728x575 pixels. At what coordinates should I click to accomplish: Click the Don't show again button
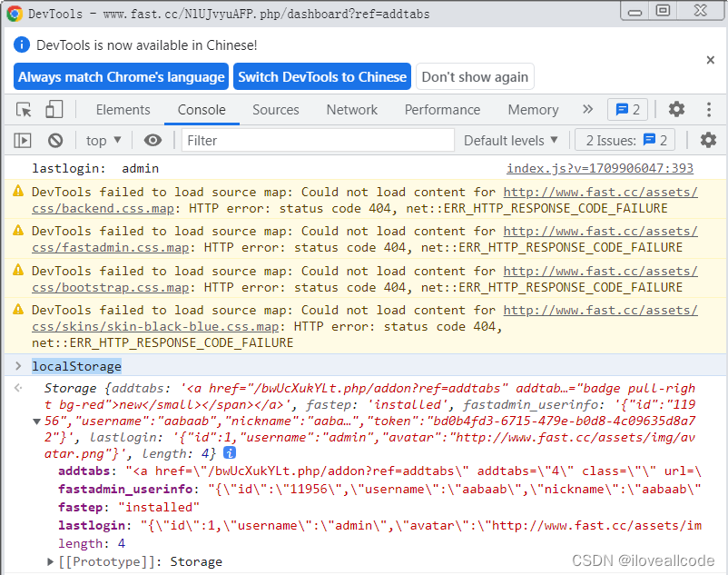pos(475,76)
